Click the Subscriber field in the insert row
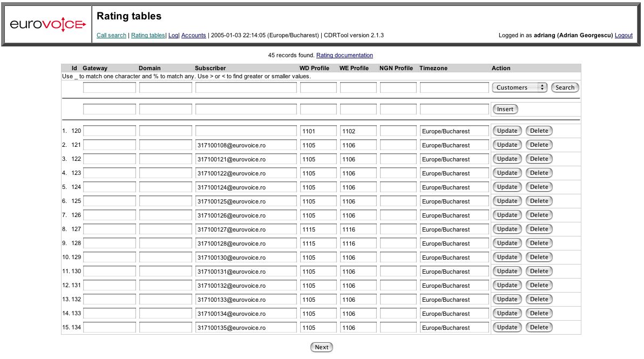 click(x=246, y=109)
